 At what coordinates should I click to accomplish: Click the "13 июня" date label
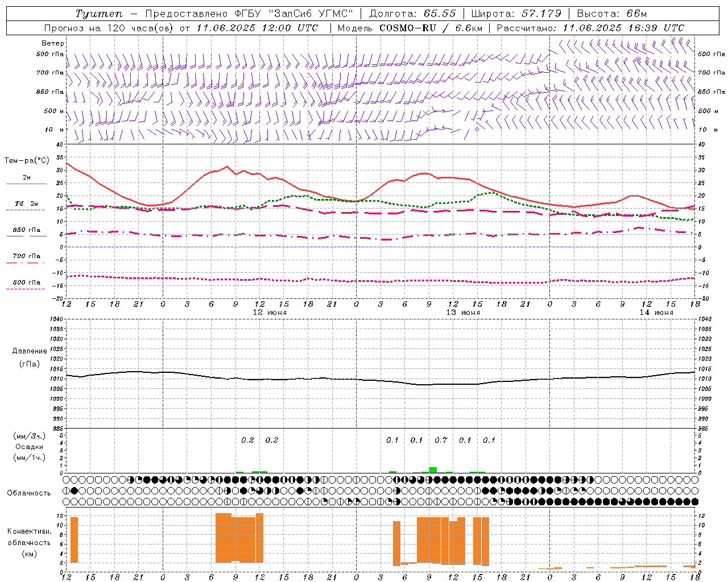(x=463, y=313)
